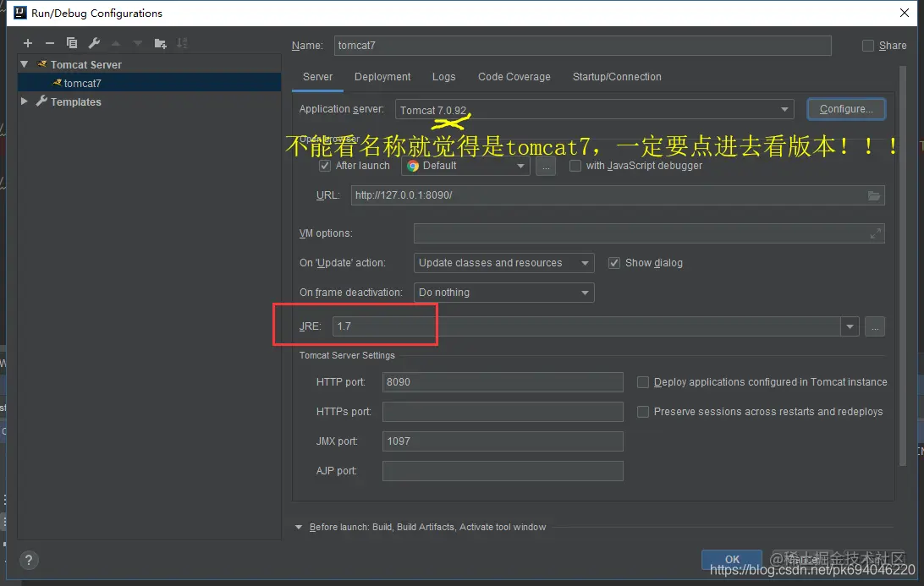Click the Chrome icon in browser dropdown
Viewport: 924px width, 586px height.
click(413, 166)
